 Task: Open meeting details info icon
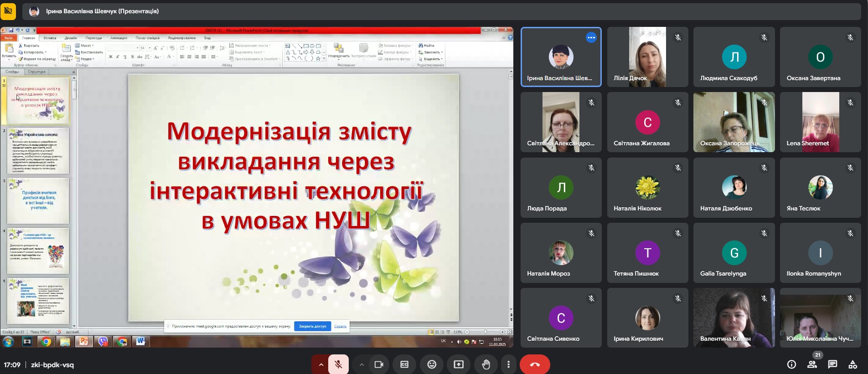791,364
